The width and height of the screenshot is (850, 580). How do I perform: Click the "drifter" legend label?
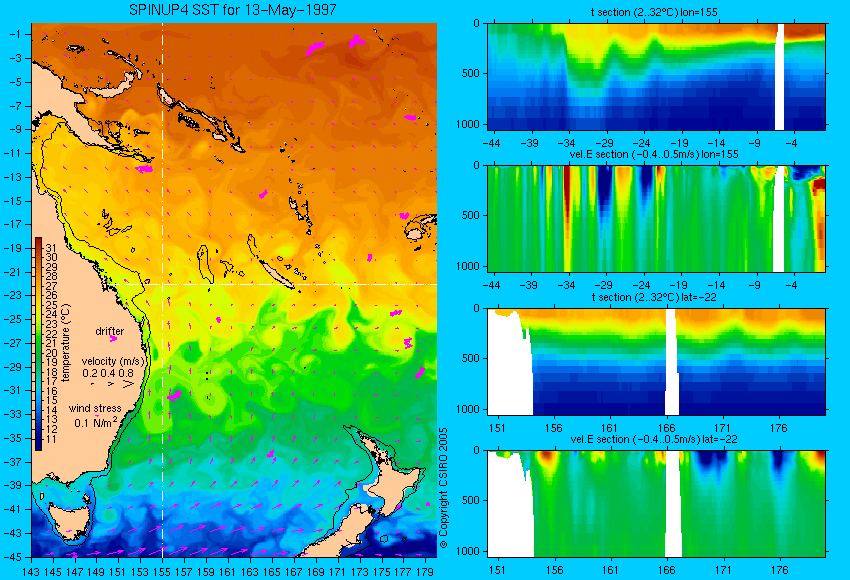pos(110,331)
